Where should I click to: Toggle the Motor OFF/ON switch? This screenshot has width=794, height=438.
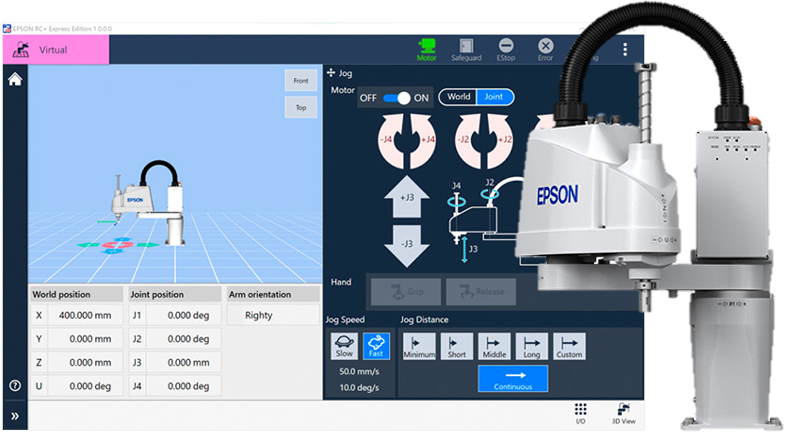click(397, 97)
